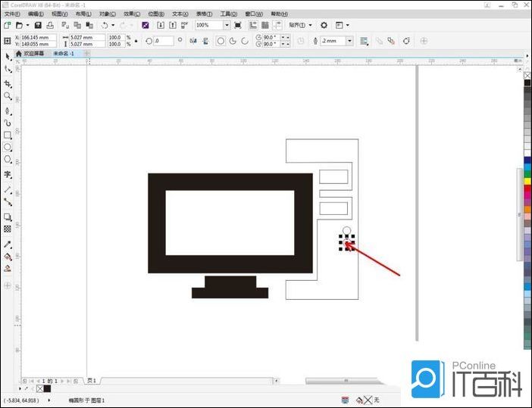
Task: Open the Options gear icon
Action: (324, 25)
